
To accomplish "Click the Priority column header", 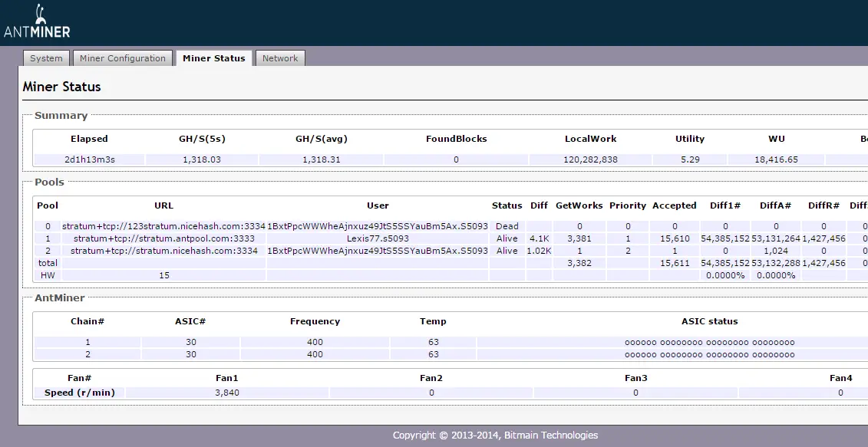I will click(628, 205).
